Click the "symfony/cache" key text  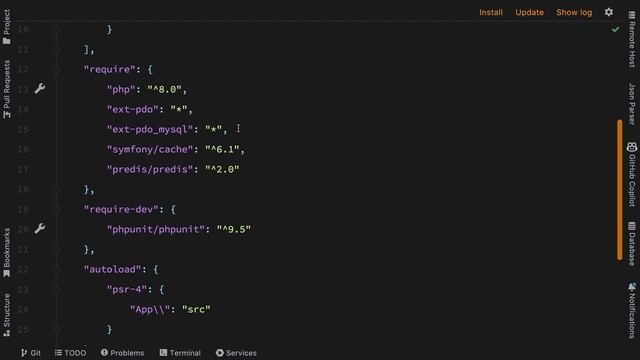150,149
